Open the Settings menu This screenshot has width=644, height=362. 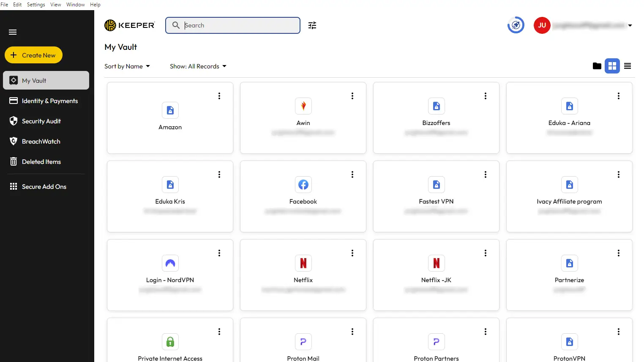tap(36, 5)
